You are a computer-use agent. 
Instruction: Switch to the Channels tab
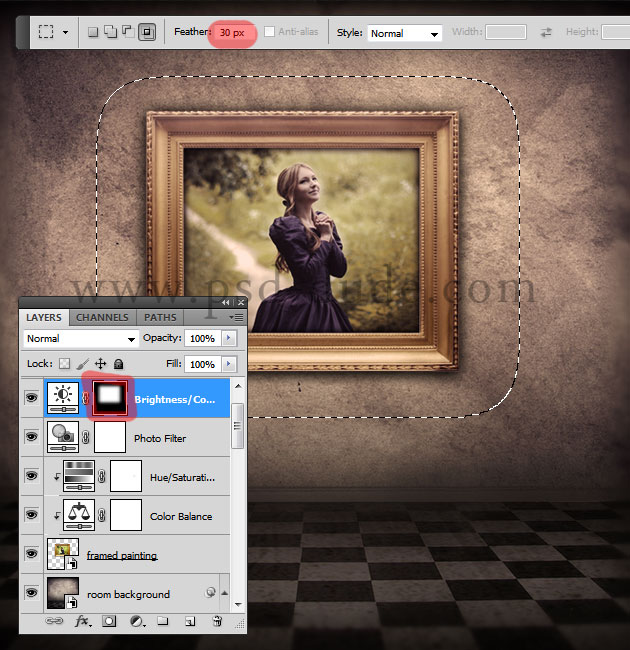tap(102, 317)
